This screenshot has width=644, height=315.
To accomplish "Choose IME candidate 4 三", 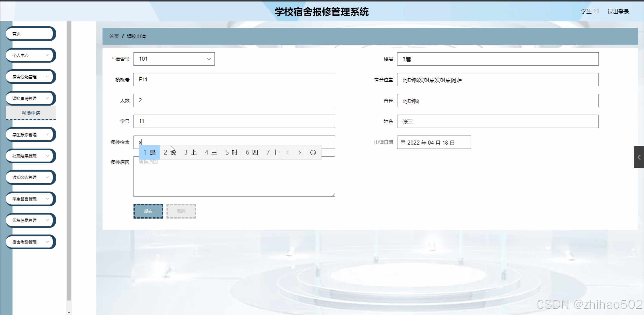I will pos(211,152).
